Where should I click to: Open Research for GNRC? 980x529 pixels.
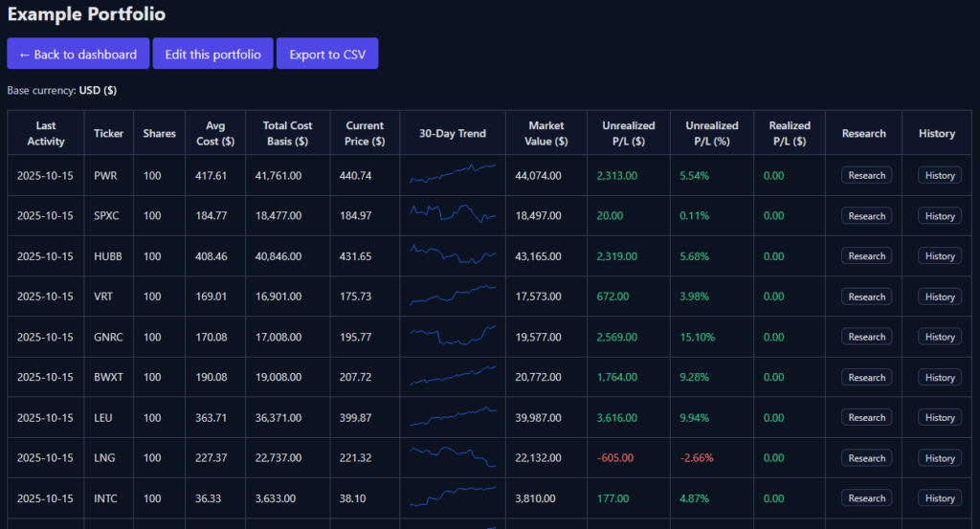pos(866,337)
